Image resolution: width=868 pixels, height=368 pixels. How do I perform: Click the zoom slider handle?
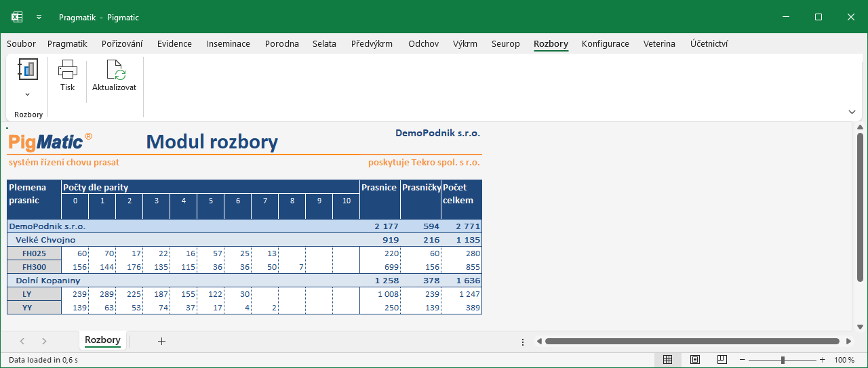click(783, 360)
